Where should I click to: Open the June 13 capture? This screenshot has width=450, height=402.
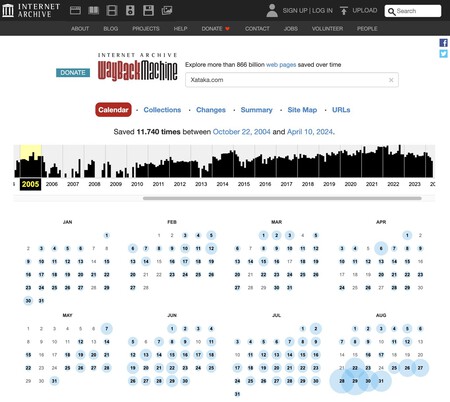point(146,355)
